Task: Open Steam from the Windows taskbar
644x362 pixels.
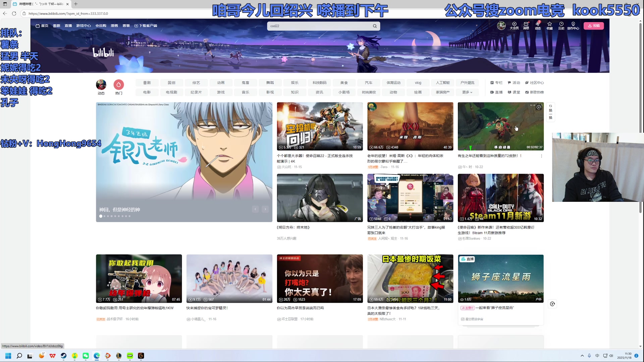Action: [x=63, y=356]
